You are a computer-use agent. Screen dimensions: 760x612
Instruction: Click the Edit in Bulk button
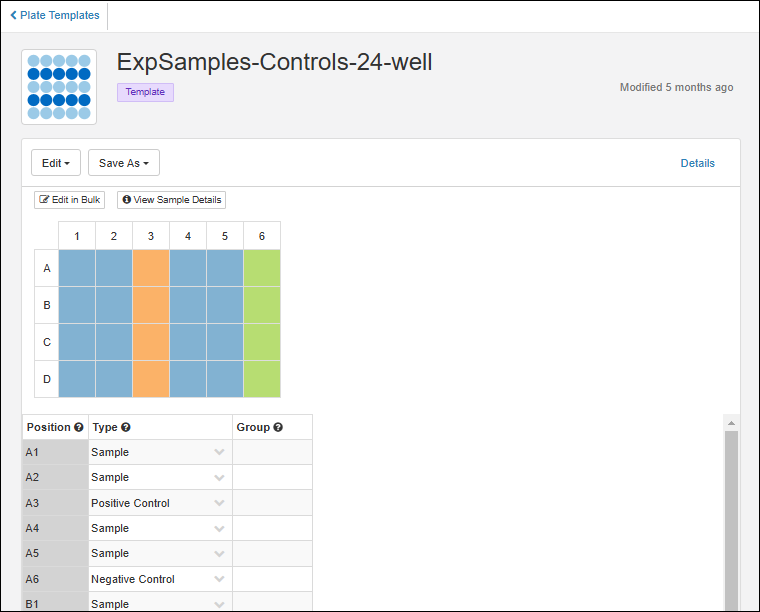[x=69, y=200]
